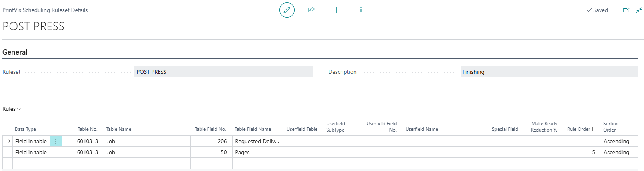Click the Table Field No. column header
This screenshot has width=644, height=171.
point(211,129)
